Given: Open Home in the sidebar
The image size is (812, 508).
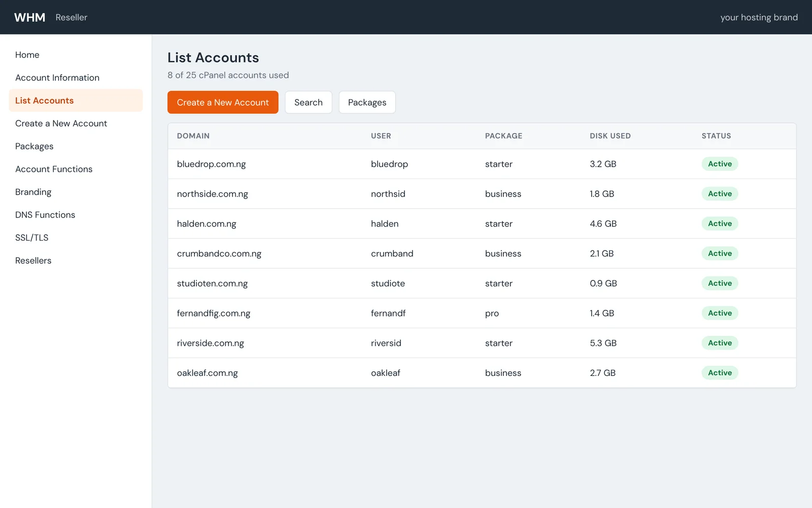Looking at the screenshot, I should point(27,55).
